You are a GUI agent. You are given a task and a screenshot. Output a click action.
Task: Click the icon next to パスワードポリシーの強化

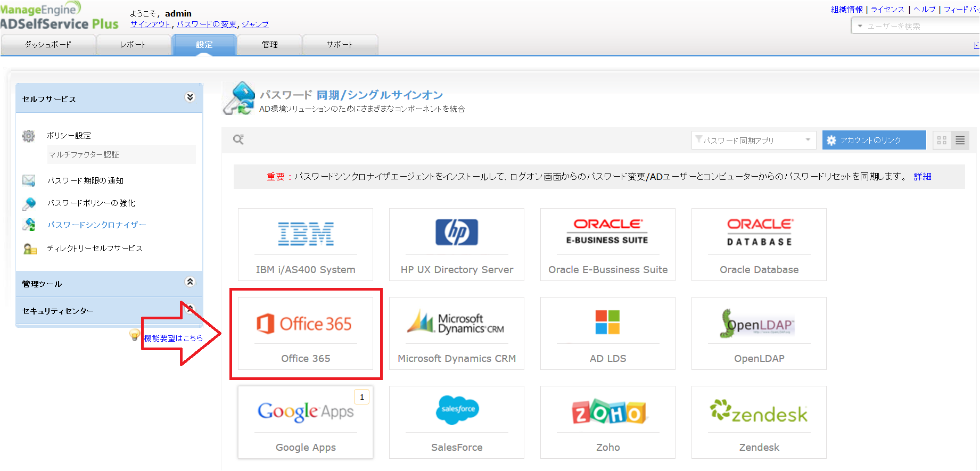[x=29, y=203]
